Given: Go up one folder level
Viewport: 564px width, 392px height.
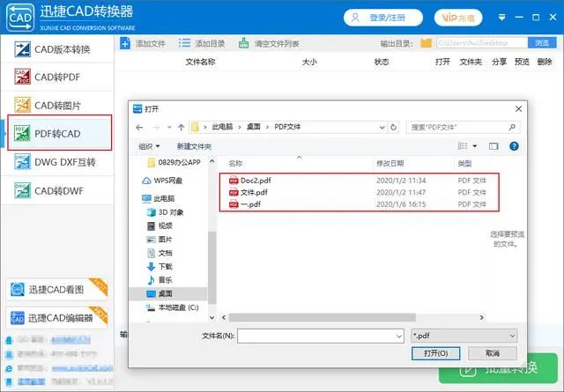Looking at the screenshot, I should (x=182, y=127).
